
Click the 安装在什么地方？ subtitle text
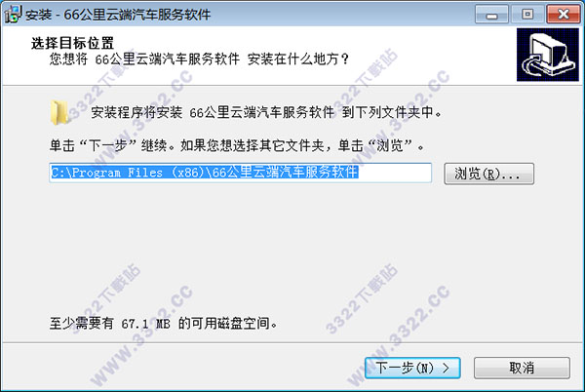pos(298,59)
